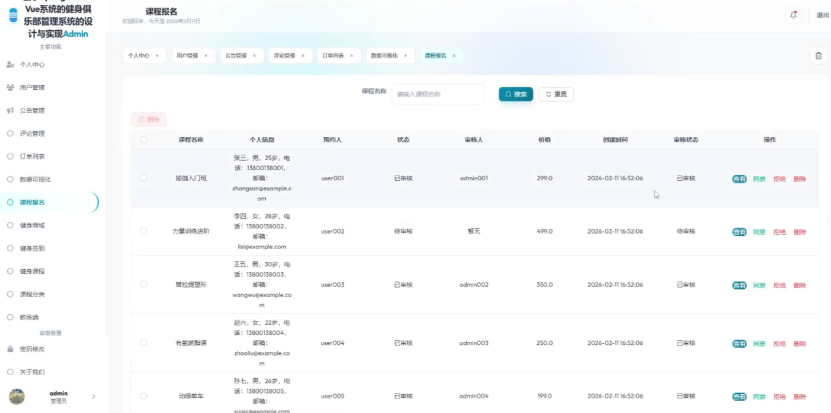Open 用户管理 in the sidebar

(x=32, y=87)
